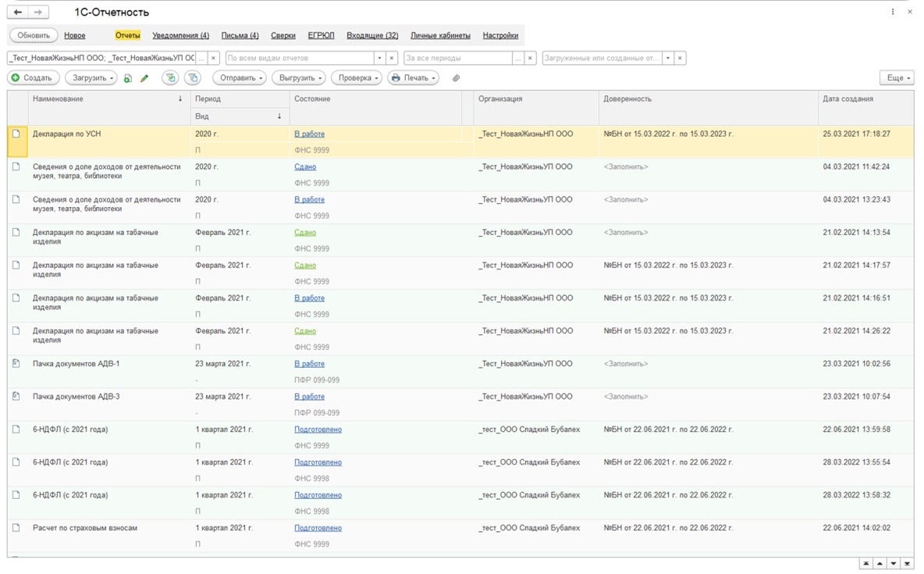Go to the Личные кабинеты tab

440,35
